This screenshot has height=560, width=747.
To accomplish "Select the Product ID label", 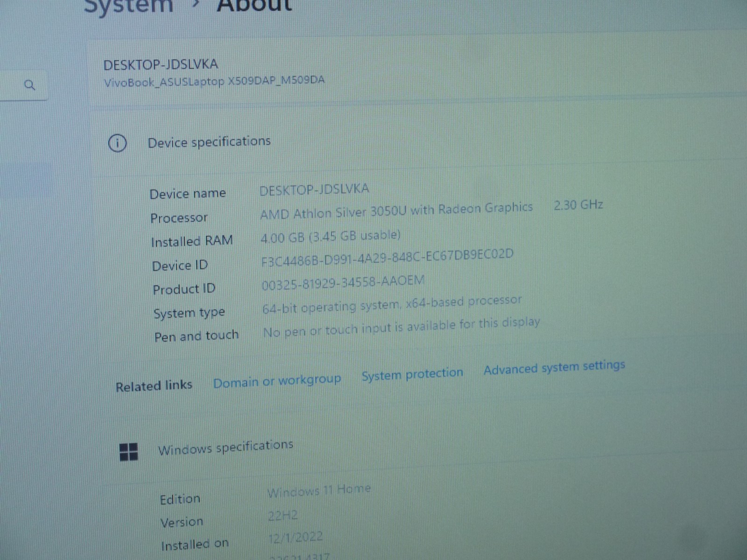I will (184, 289).
